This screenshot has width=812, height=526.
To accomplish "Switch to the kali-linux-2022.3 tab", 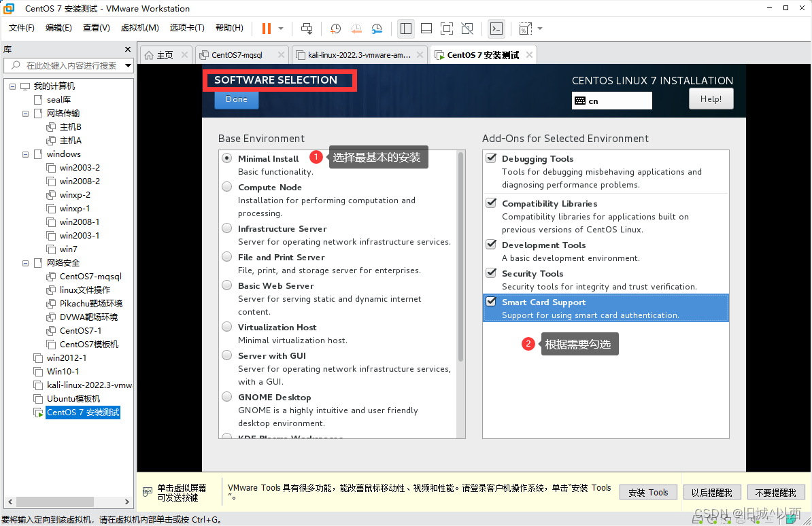I will (x=359, y=55).
